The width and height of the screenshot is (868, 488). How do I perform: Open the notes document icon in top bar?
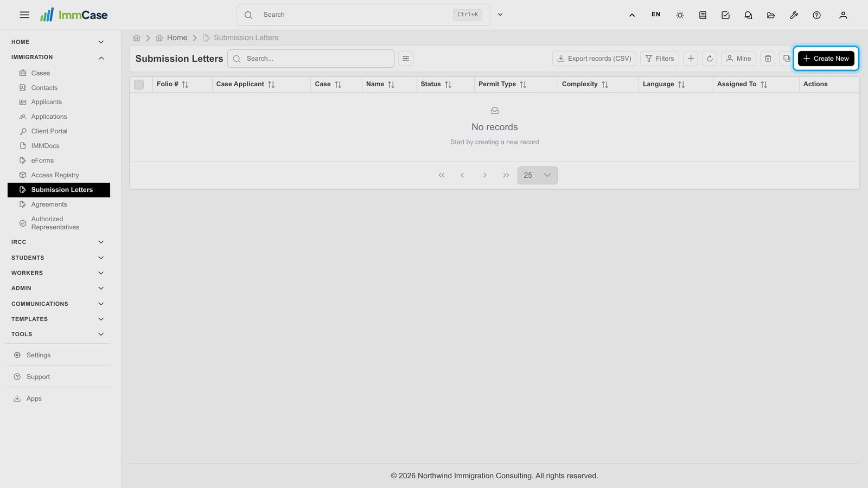pos(703,15)
